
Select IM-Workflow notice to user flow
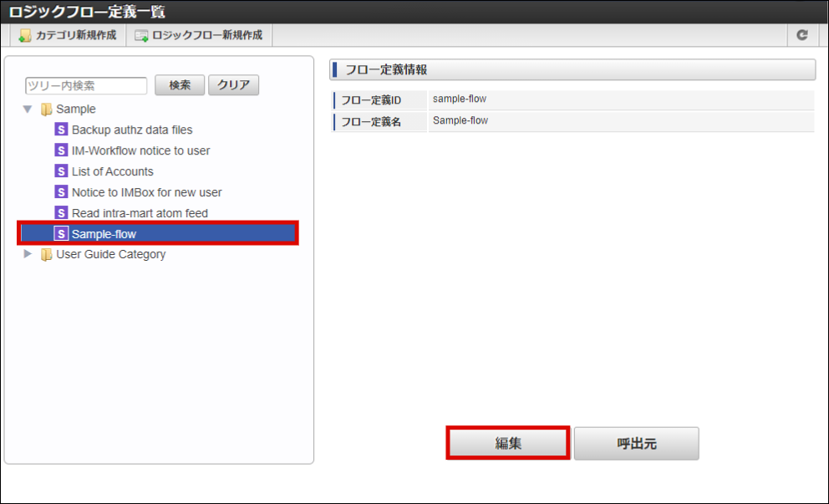click(140, 150)
